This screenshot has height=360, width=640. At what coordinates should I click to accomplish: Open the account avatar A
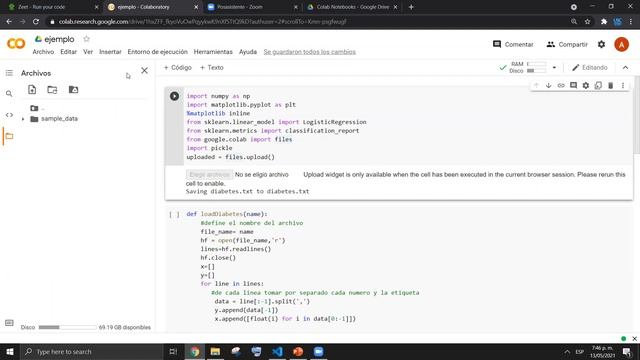(622, 44)
